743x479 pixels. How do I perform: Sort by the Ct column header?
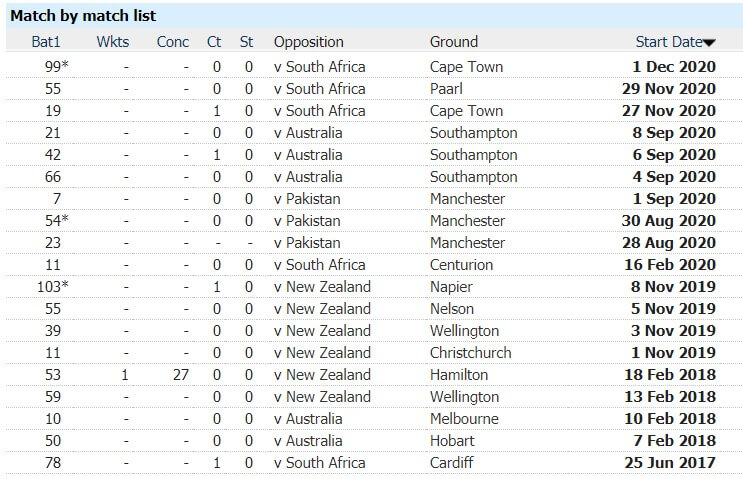pos(214,42)
